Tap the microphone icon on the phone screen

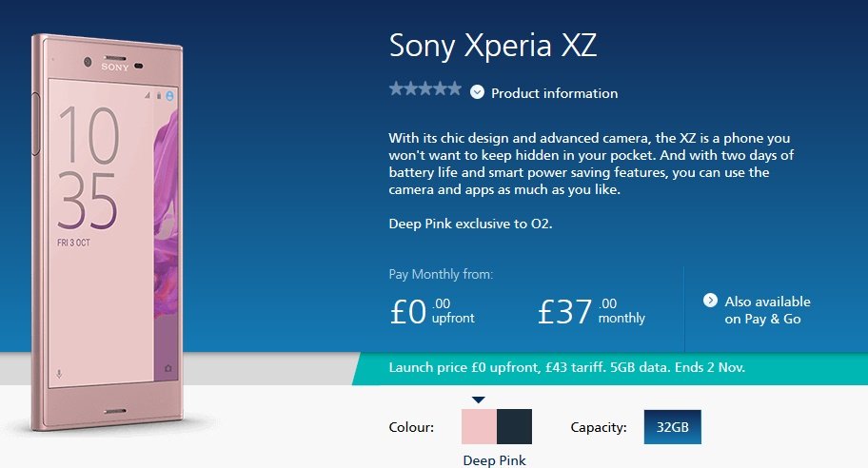tap(59, 373)
